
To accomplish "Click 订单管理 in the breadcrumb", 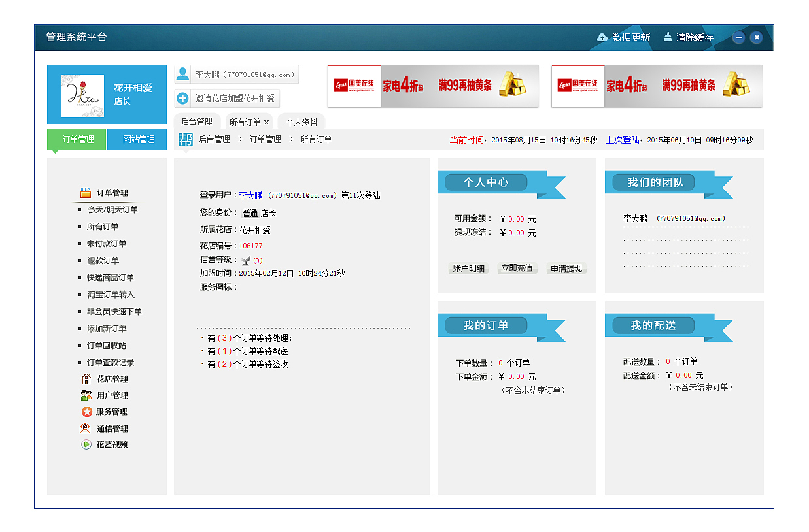I will click(265, 139).
